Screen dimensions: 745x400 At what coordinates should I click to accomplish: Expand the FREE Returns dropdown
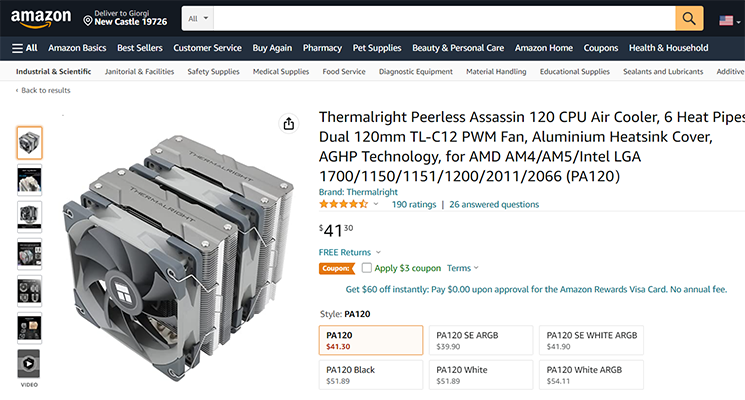coord(379,252)
